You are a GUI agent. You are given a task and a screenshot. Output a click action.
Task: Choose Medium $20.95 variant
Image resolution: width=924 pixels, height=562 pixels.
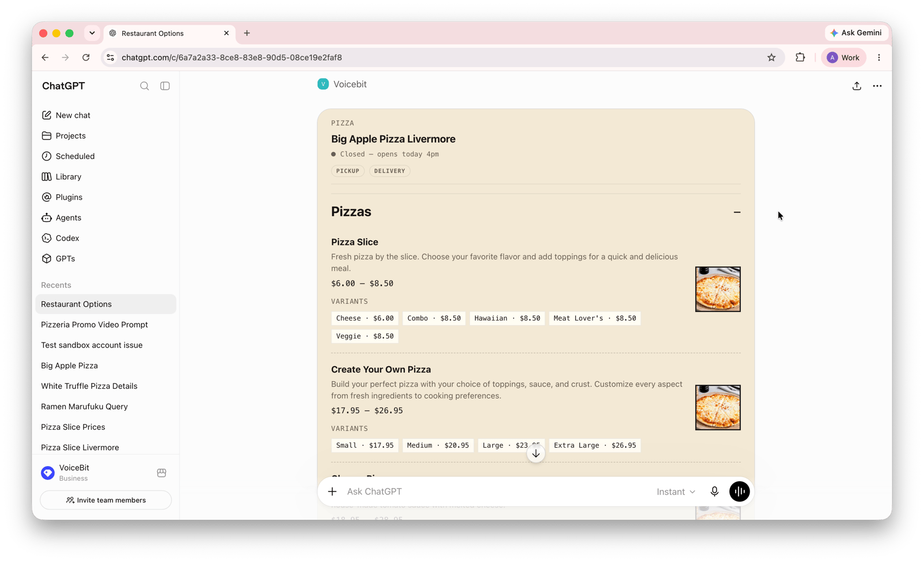(438, 445)
